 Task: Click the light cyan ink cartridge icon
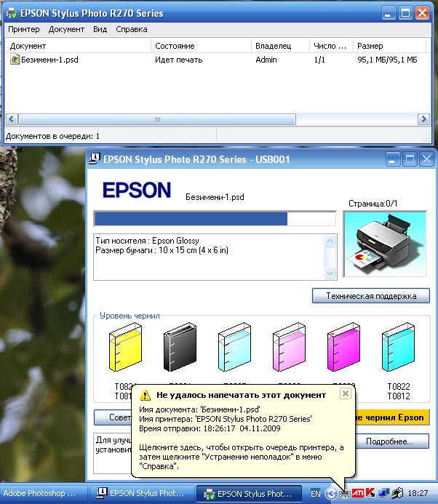click(234, 347)
